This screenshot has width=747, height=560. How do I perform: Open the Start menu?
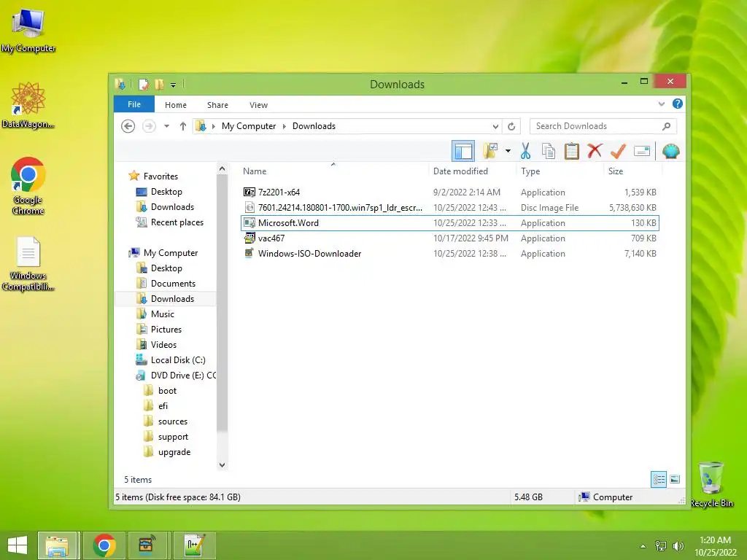18,545
